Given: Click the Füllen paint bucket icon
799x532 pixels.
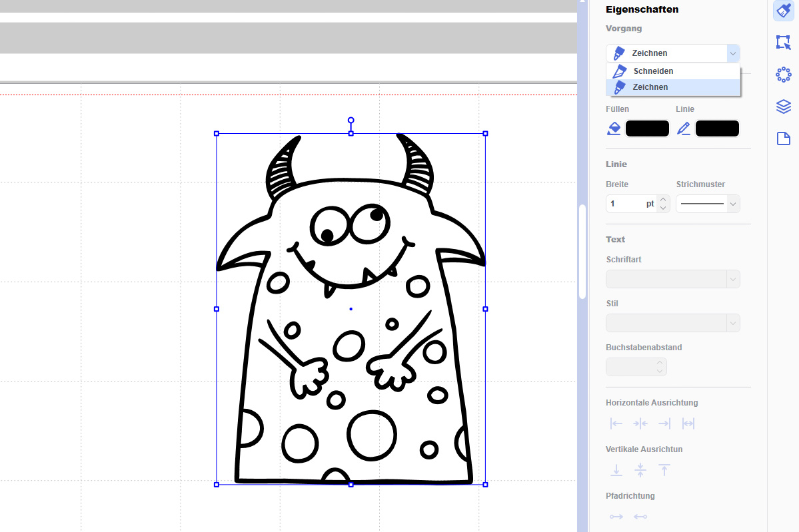Looking at the screenshot, I should 614,129.
